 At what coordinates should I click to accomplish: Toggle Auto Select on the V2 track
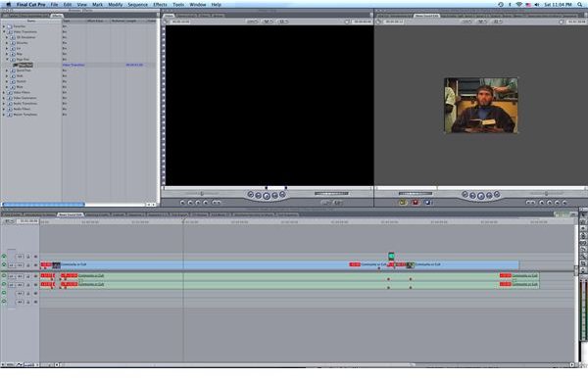(35, 257)
